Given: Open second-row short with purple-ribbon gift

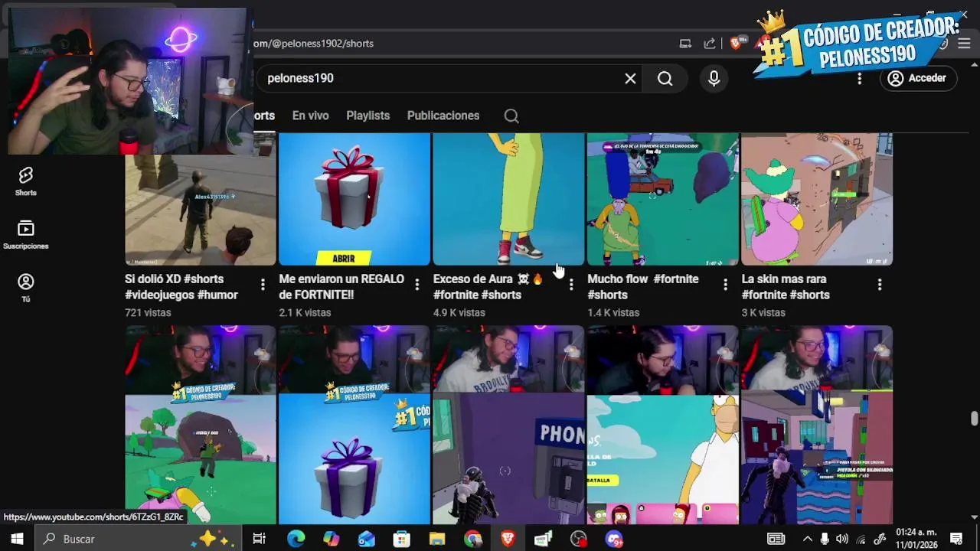Looking at the screenshot, I should tap(354, 425).
